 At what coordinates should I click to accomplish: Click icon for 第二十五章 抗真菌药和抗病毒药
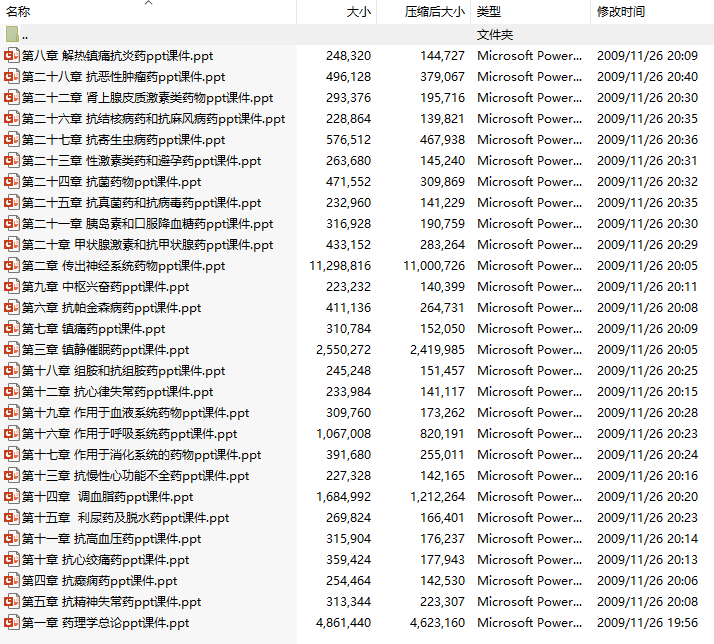pos(12,202)
